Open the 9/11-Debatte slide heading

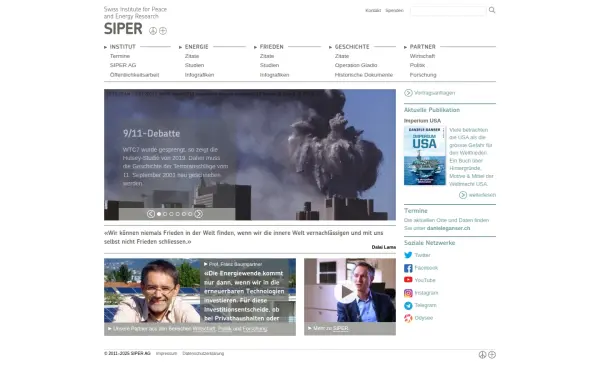pyautogui.click(x=152, y=134)
